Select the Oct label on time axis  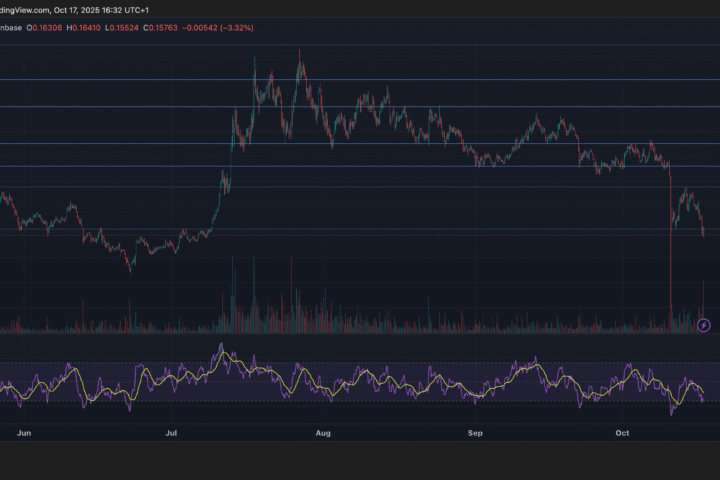click(622, 434)
